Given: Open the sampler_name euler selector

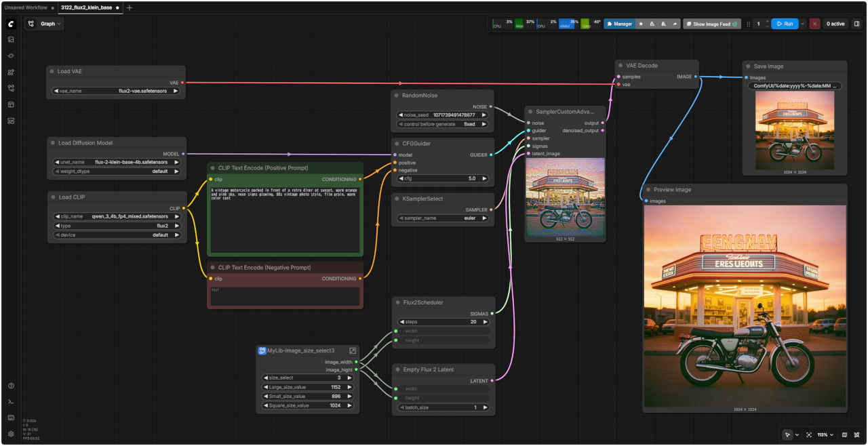Looking at the screenshot, I should pos(443,218).
